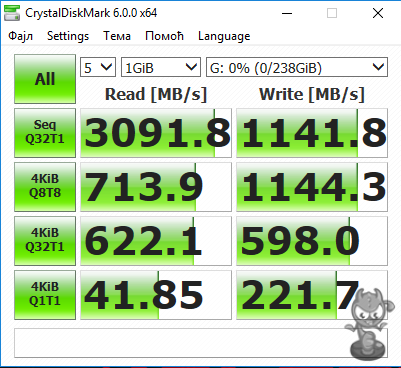Start the 4KiB Q1T1 test
Screen dimensions: 401x368
(45, 295)
